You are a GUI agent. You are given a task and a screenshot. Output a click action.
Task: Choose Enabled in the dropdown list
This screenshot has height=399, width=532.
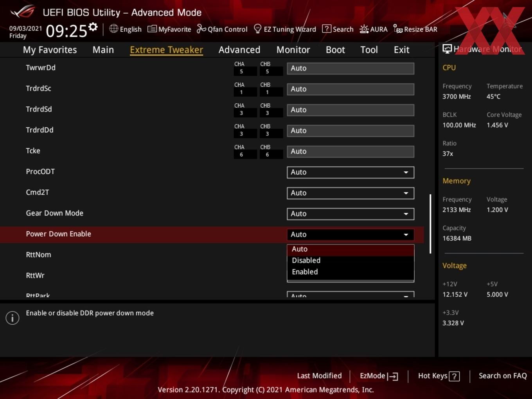(350, 272)
